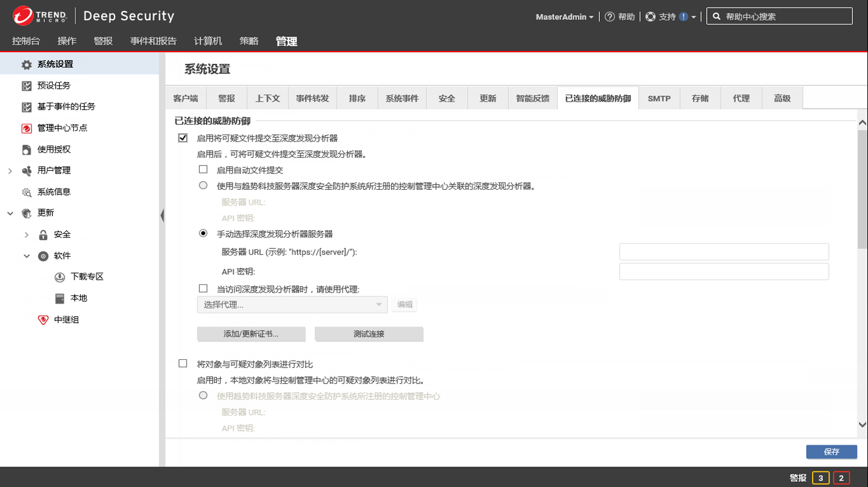The image size is (868, 487).
Task: Open the 选择代理 dropdown list
Action: click(292, 305)
